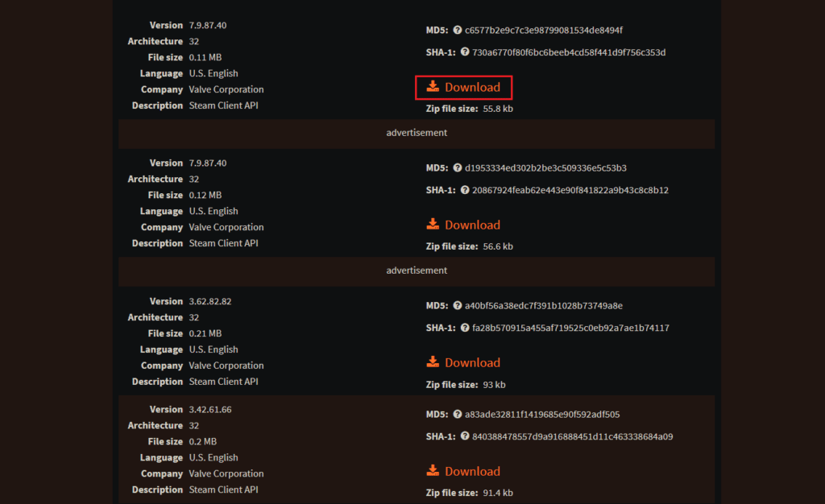The image size is (825, 504).
Task: Click the 0.11 MB file size value
Action: click(x=205, y=57)
